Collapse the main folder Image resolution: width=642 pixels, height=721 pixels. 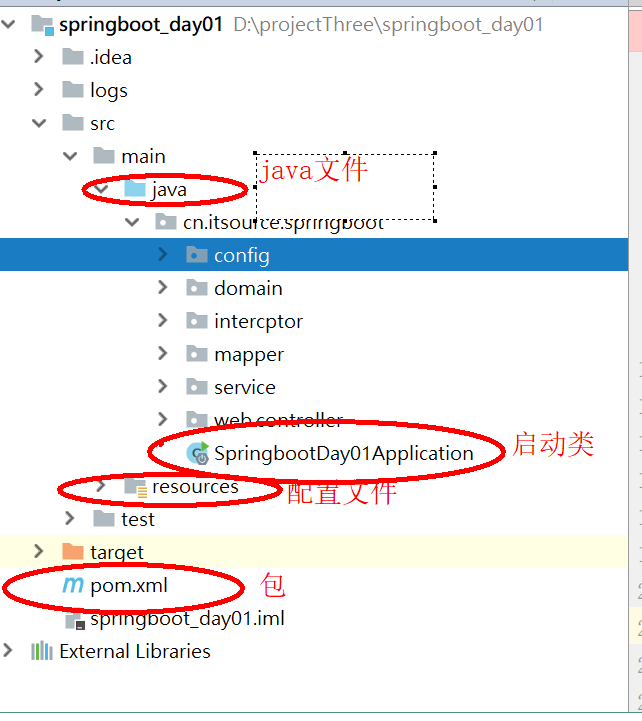click(70, 156)
